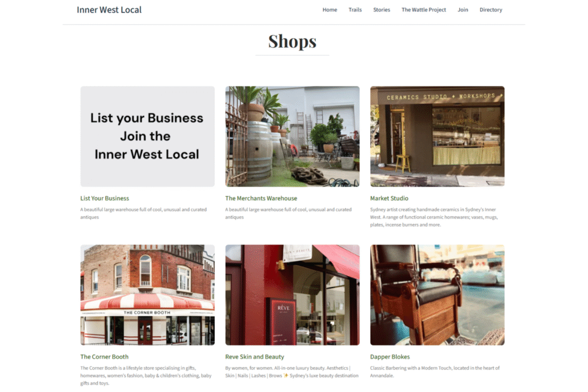Open The Corner Booth title link

(105, 357)
